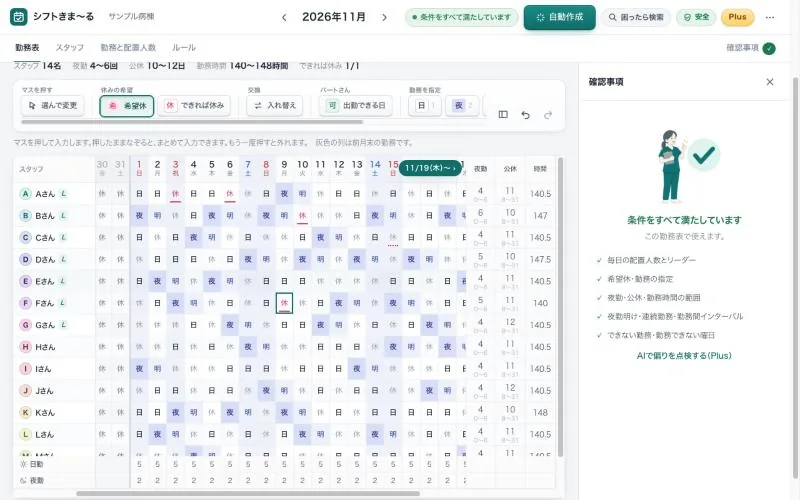800x500 pixels.
Task: Toggle the side panel layout icon
Action: (503, 115)
